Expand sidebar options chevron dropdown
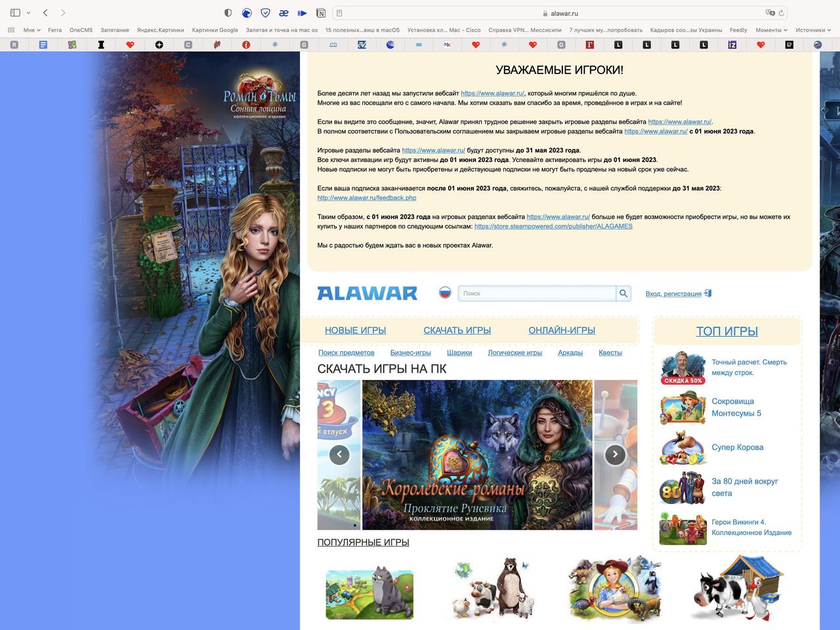 [28, 12]
